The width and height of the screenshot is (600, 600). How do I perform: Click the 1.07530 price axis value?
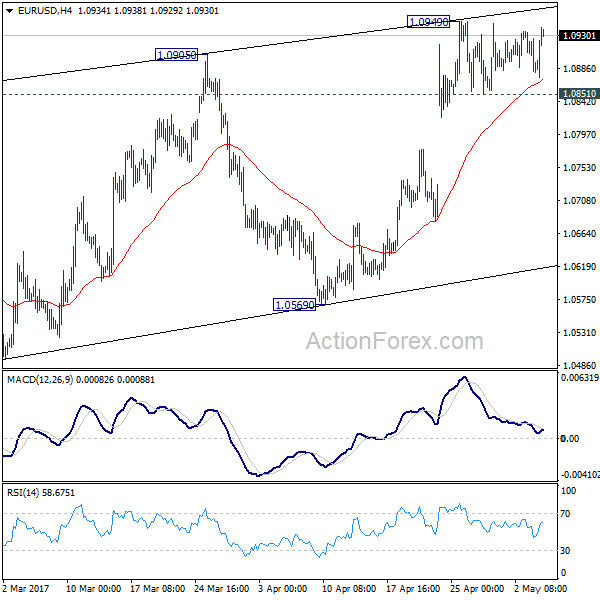[579, 167]
